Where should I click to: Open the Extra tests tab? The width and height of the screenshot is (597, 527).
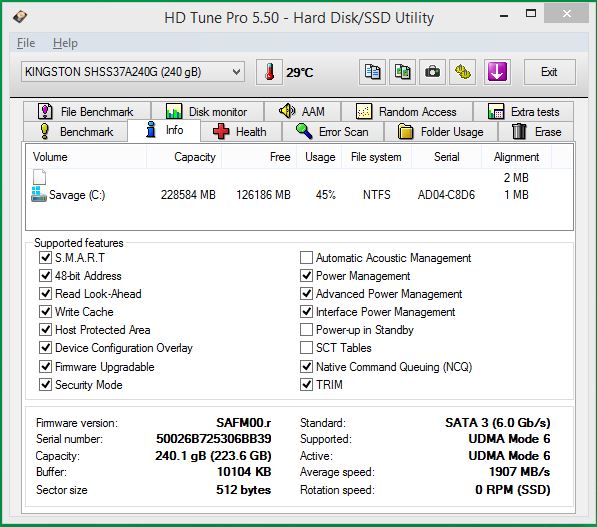click(524, 112)
